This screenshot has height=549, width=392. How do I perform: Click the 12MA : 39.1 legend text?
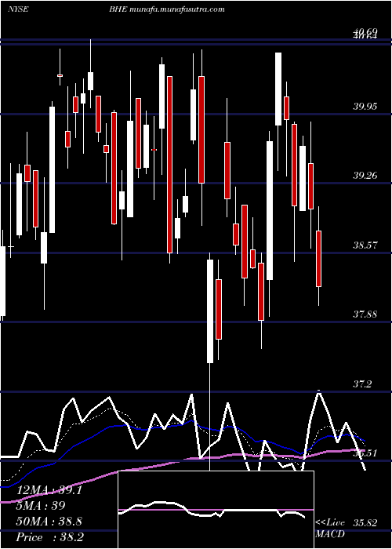pyautogui.click(x=49, y=490)
